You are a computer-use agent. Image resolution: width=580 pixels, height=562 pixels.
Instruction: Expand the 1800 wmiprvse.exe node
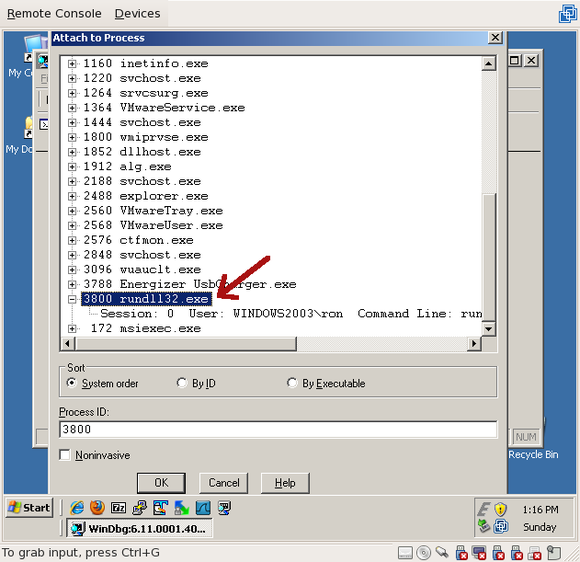72,137
